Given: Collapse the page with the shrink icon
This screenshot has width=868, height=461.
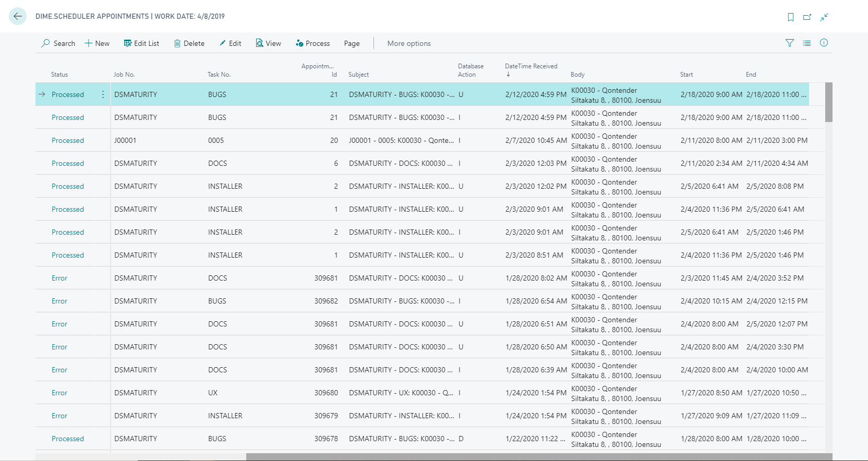Looking at the screenshot, I should click(824, 17).
